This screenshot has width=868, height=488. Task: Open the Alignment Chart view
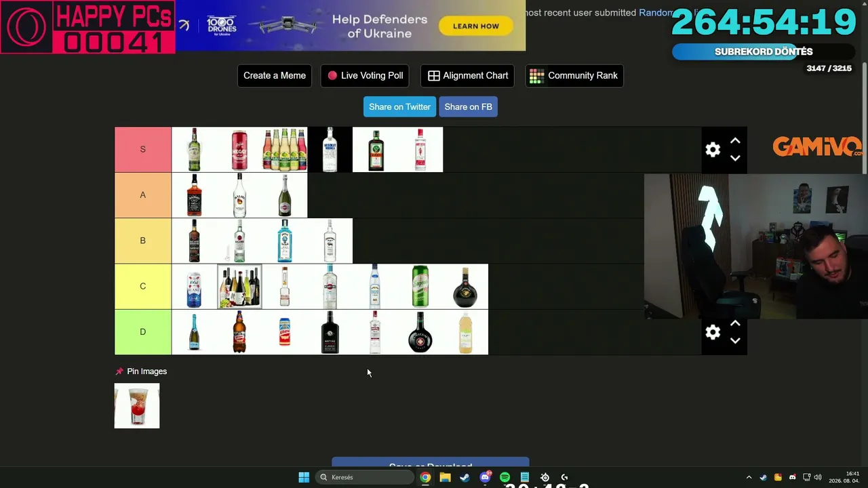[467, 76]
